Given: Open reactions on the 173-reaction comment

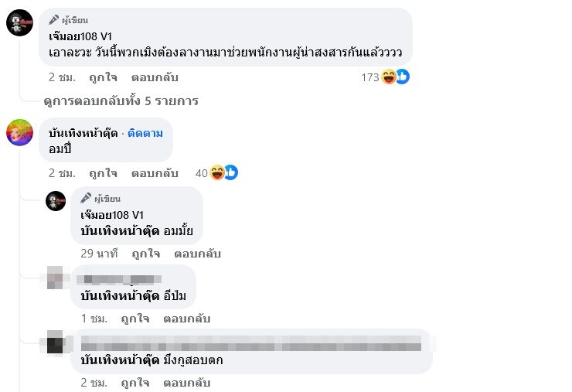Looking at the screenshot, I should tap(395, 77).
